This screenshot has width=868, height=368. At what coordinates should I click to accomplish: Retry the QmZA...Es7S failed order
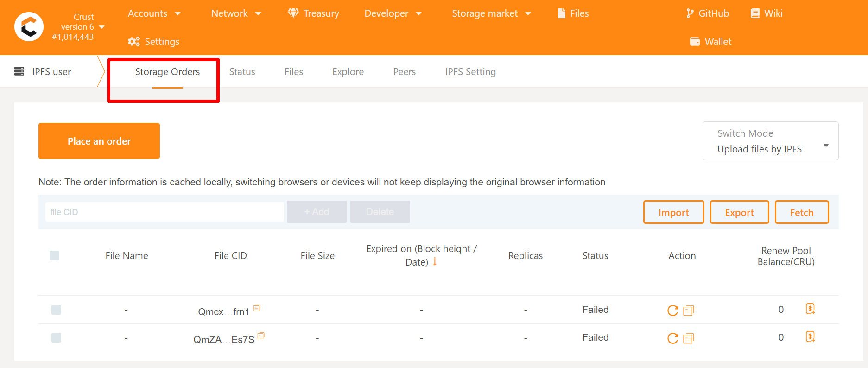point(672,338)
